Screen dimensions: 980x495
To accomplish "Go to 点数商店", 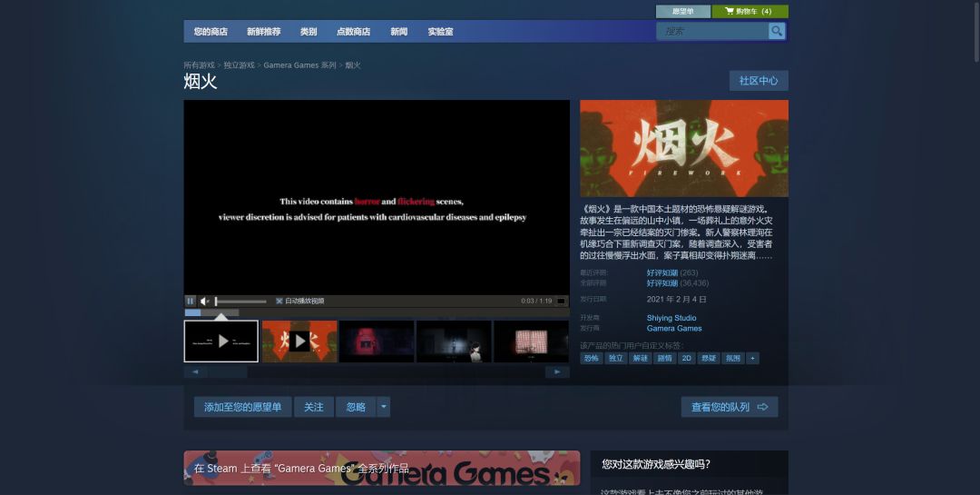I will [353, 31].
